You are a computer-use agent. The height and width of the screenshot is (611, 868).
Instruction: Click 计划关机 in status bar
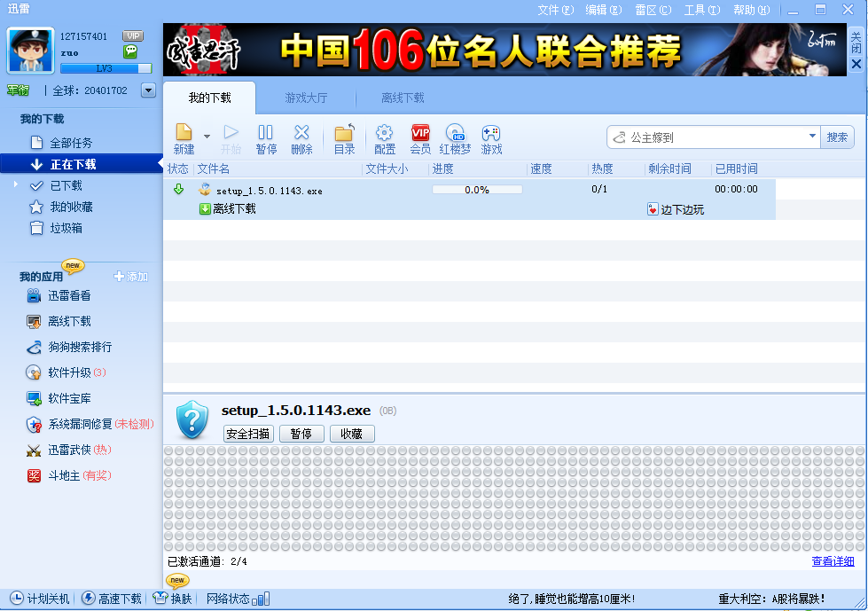[40, 599]
